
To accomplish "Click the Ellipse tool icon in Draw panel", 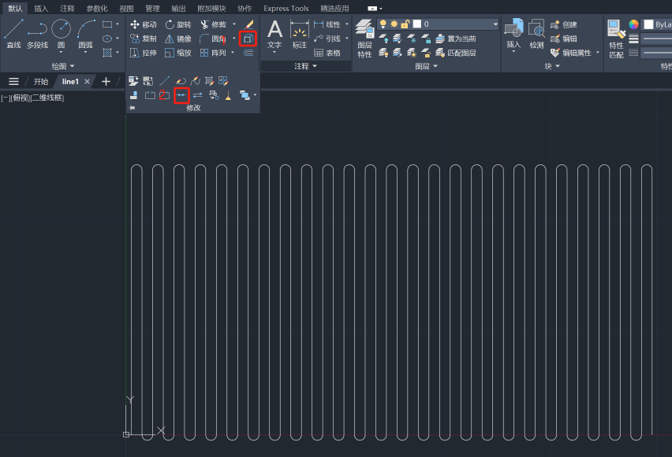I will (x=107, y=39).
